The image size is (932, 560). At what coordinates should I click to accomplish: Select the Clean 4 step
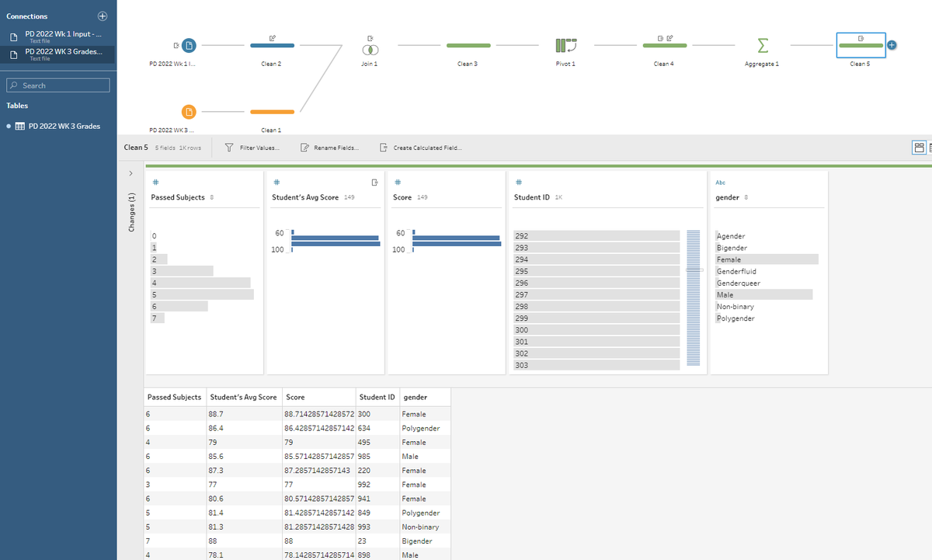pyautogui.click(x=664, y=45)
